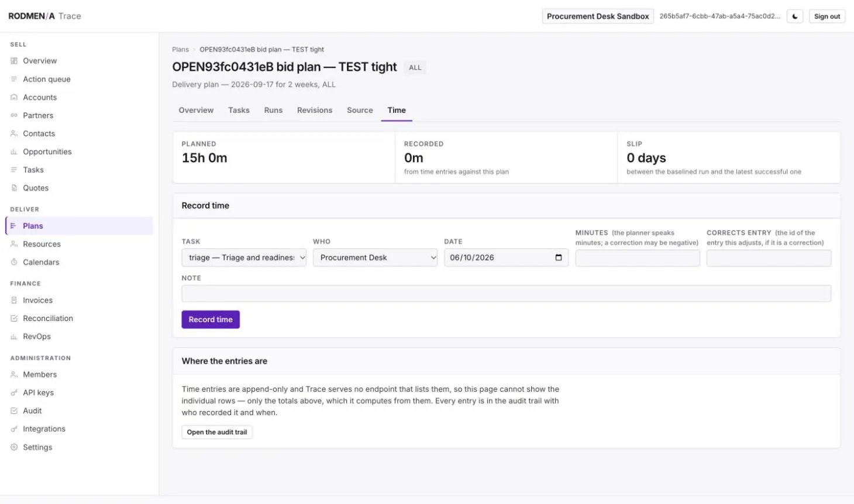Click the RevOps chart icon
Screen dimensions: 854x504
click(14, 336)
